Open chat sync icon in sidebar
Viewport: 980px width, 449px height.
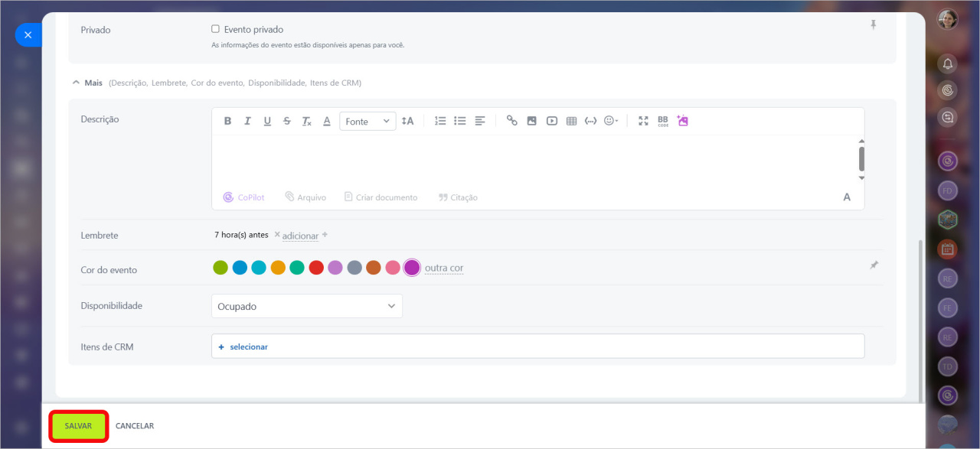[948, 118]
